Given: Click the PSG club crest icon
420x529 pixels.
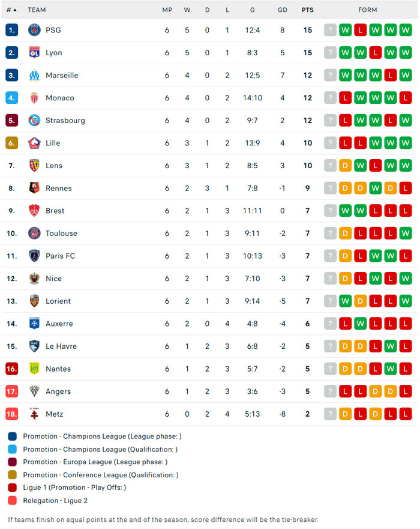Looking at the screenshot, I should pyautogui.click(x=34, y=30).
